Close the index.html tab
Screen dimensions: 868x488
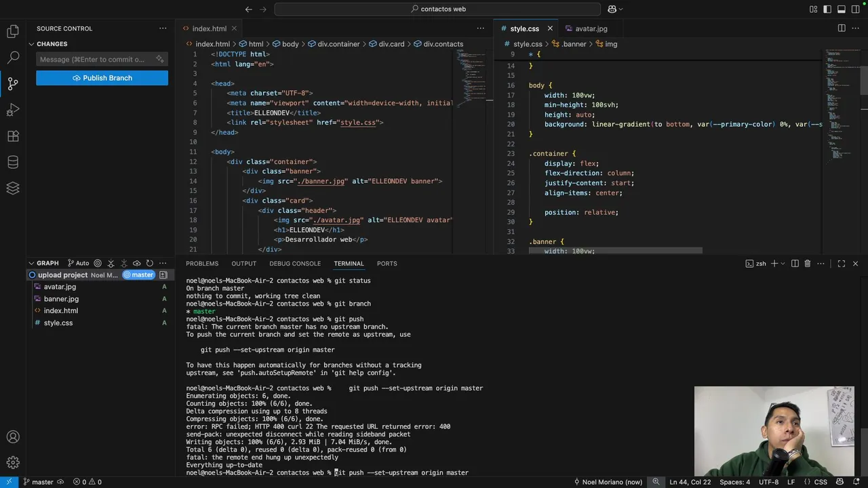[x=235, y=28]
